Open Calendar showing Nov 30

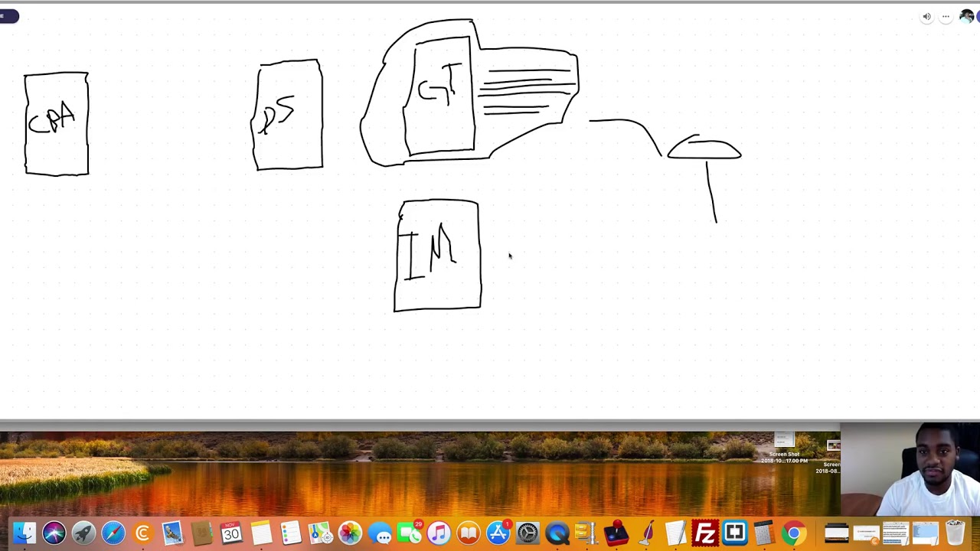pyautogui.click(x=231, y=533)
